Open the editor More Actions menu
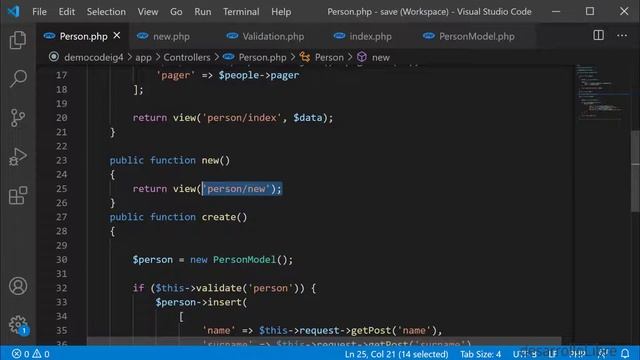Viewport: 640px width, 360px height. (622, 36)
